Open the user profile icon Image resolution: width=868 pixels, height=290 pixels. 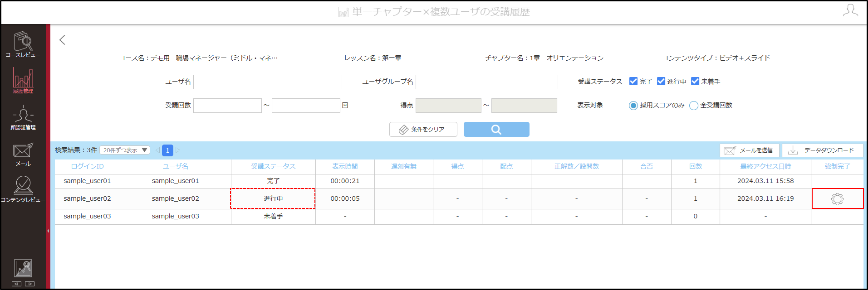850,11
